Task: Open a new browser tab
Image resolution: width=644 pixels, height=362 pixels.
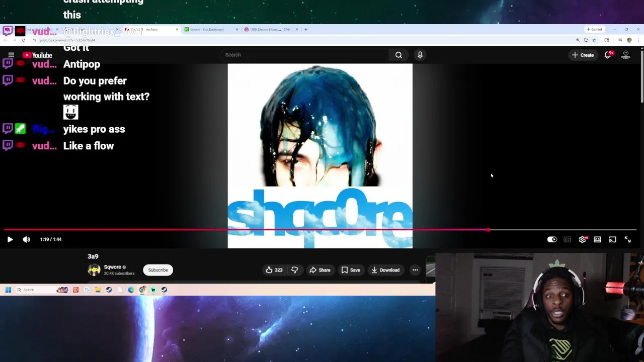Action: (306, 29)
